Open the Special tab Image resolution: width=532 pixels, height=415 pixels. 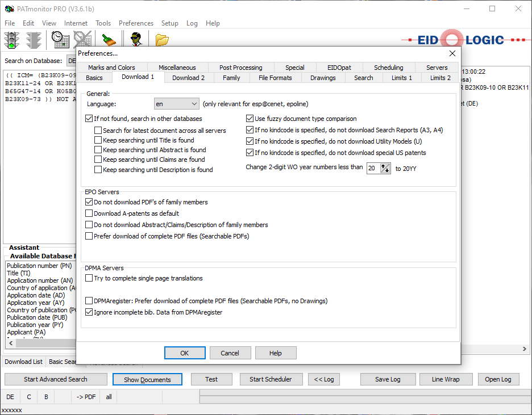(295, 68)
